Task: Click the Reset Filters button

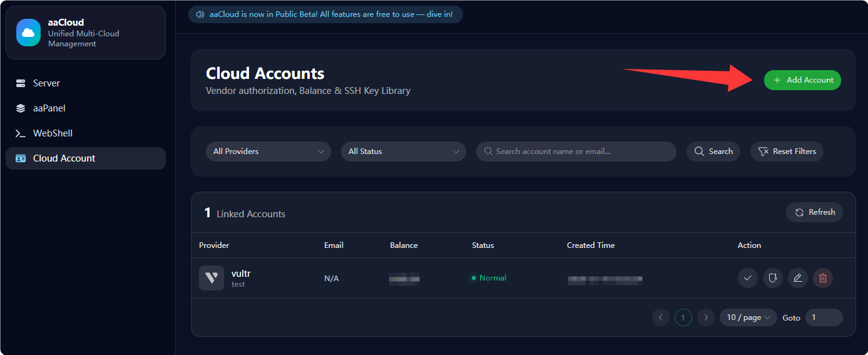Action: coord(787,152)
